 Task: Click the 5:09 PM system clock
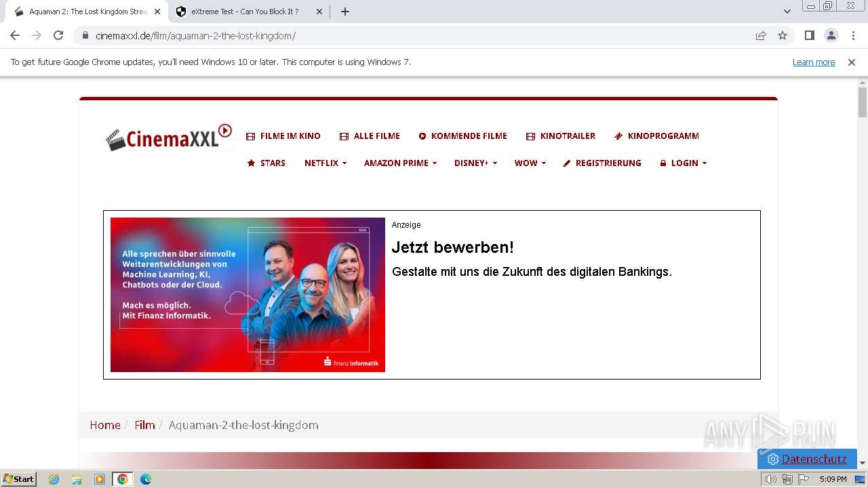point(833,479)
